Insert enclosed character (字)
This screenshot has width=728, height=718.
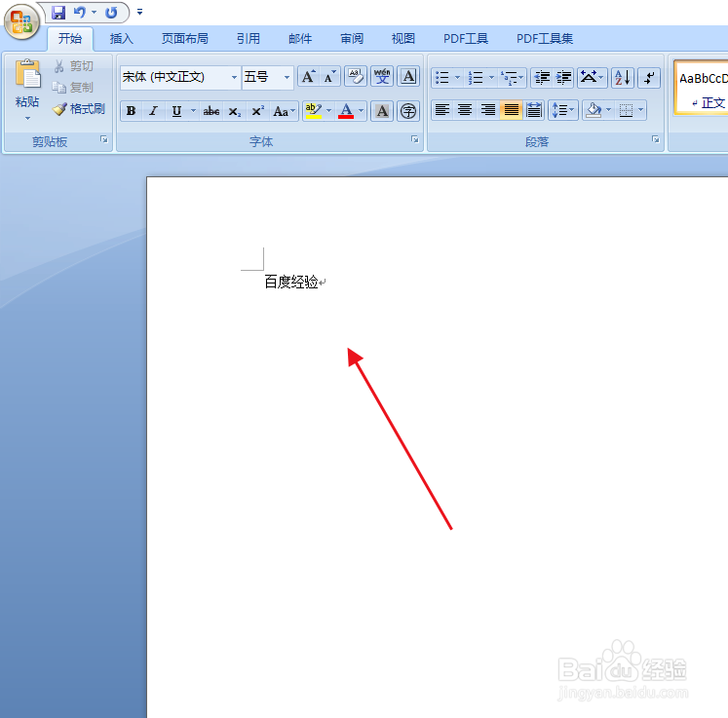(408, 111)
